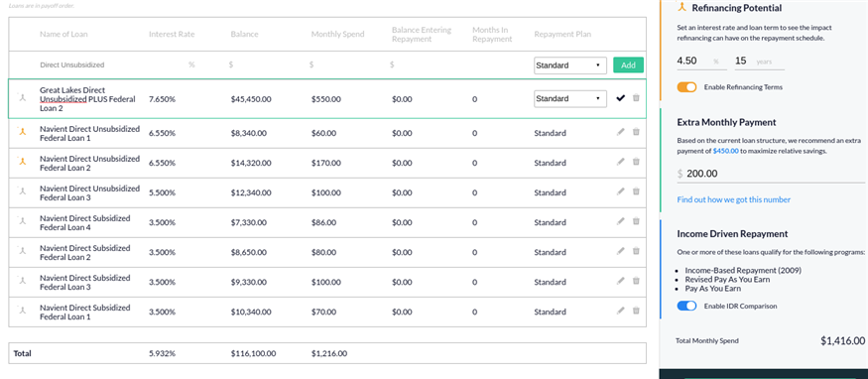Edit Navient Direct Unsubsidized Federal Loan 1
Viewport: 868px width, 379px height.
tap(621, 132)
